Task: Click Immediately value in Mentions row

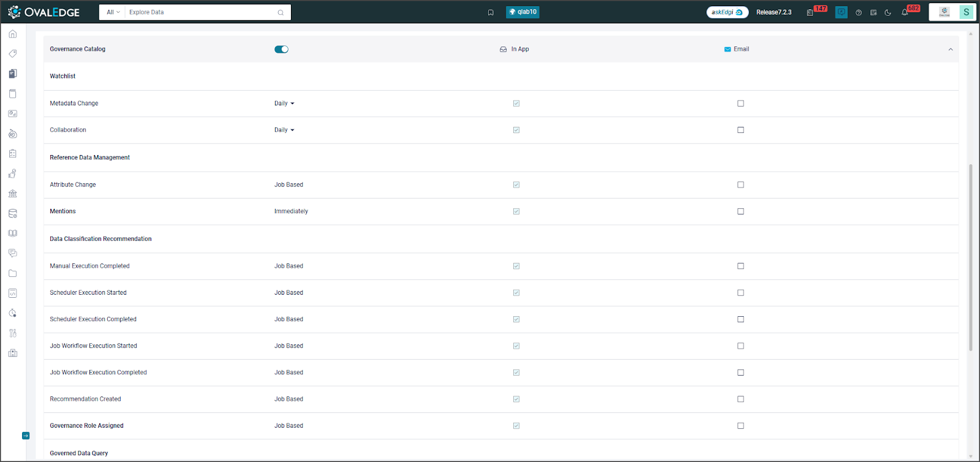Action: coord(291,211)
